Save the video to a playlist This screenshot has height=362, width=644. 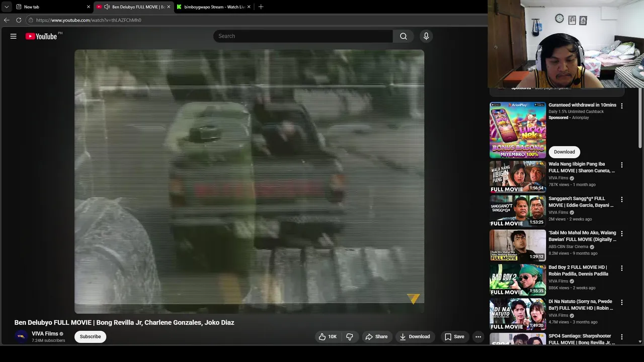pos(454,337)
